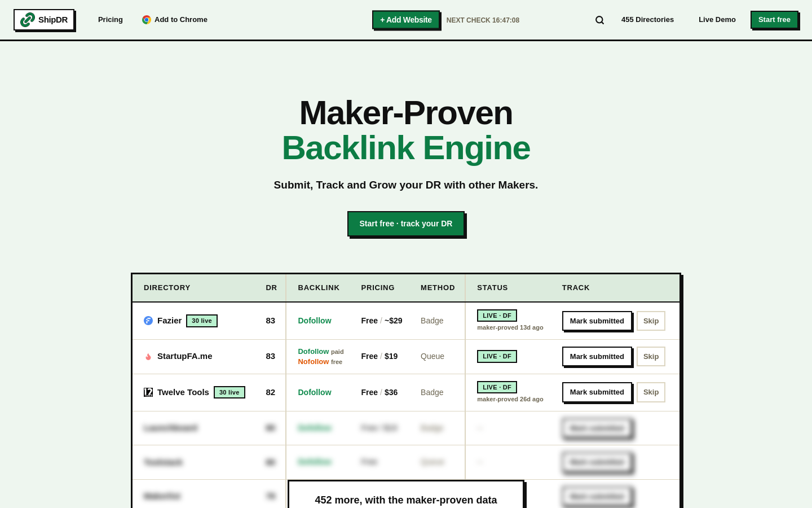Image resolution: width=812 pixels, height=508 pixels.
Task: Click Dofollow in the Fazier row
Action: (x=315, y=321)
